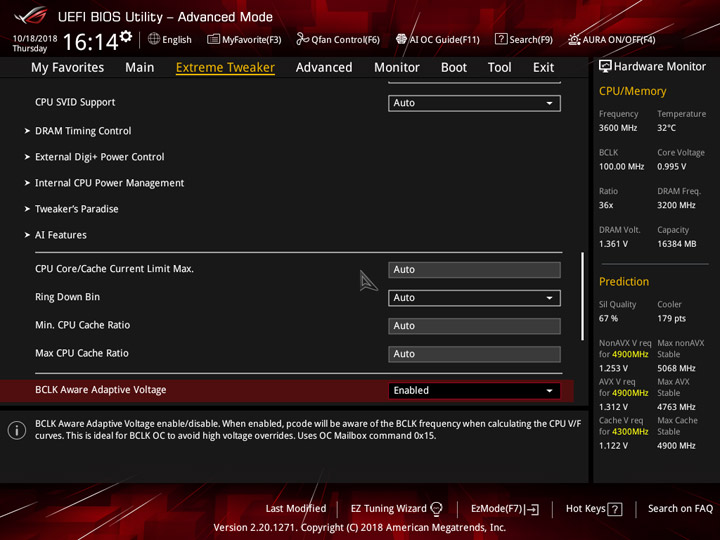The height and width of the screenshot is (540, 720).
Task: Open MyFavorite(F3) list icon
Action: click(x=213, y=39)
